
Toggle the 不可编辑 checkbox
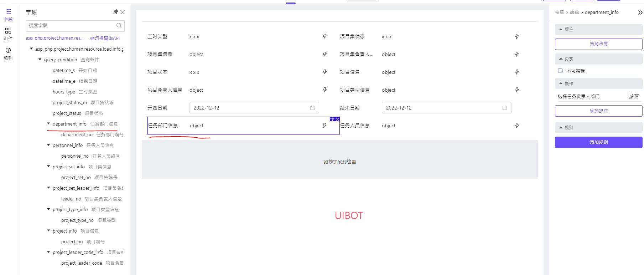tap(560, 71)
